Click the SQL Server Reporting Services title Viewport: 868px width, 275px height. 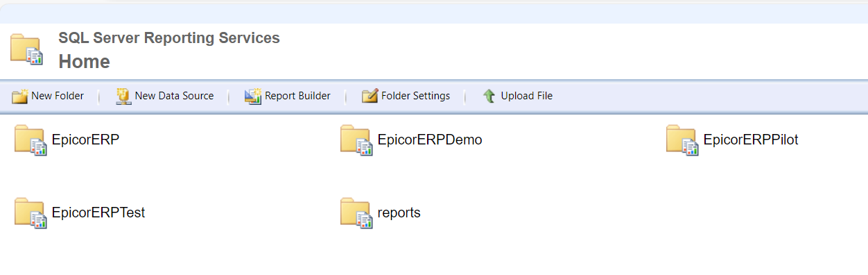coord(169,38)
